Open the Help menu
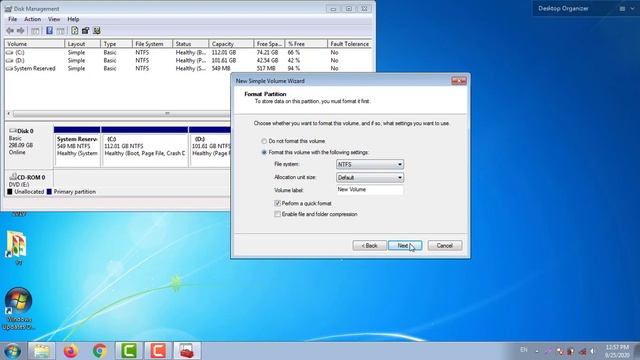The image size is (640, 360). click(x=73, y=19)
